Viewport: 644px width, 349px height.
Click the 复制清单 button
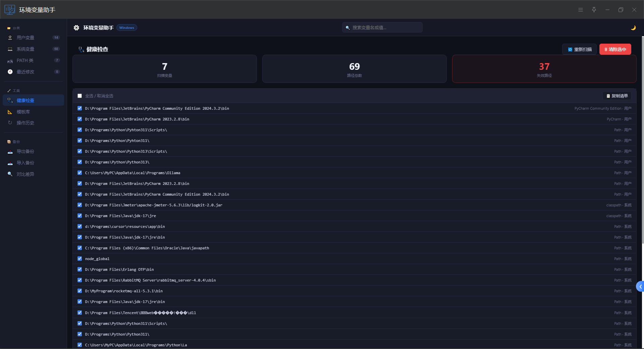[617, 96]
